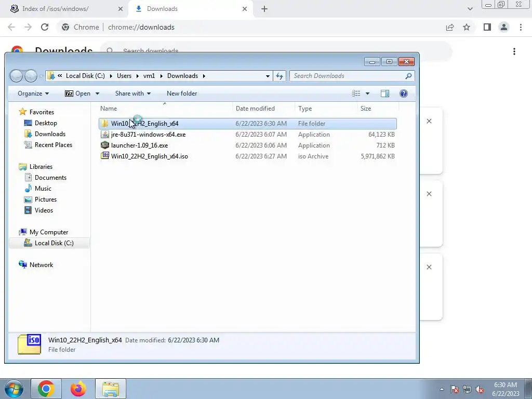This screenshot has width=532, height=399.
Task: Switch to Index of /isos/windows/ tab
Action: point(55,9)
